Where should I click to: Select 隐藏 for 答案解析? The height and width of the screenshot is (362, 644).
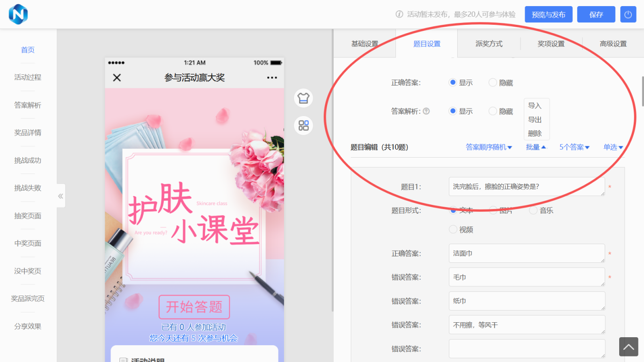pyautogui.click(x=493, y=111)
